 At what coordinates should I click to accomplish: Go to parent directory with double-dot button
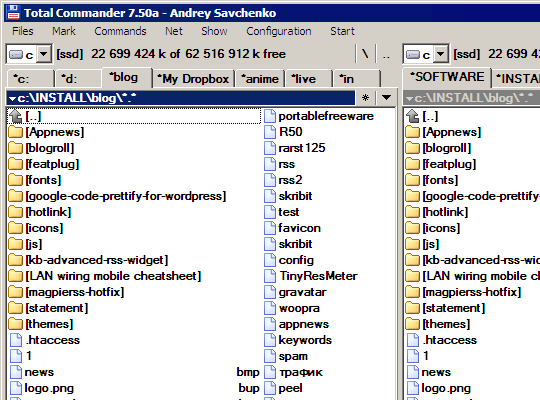tap(386, 54)
